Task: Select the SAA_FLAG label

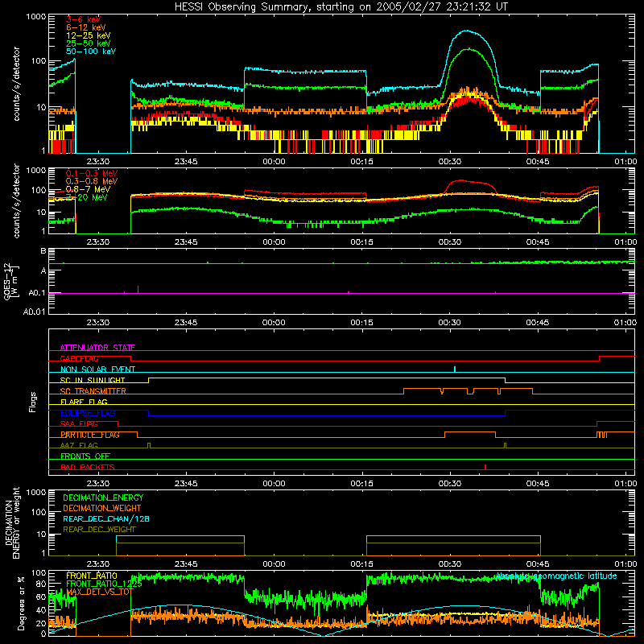Action: [79, 423]
